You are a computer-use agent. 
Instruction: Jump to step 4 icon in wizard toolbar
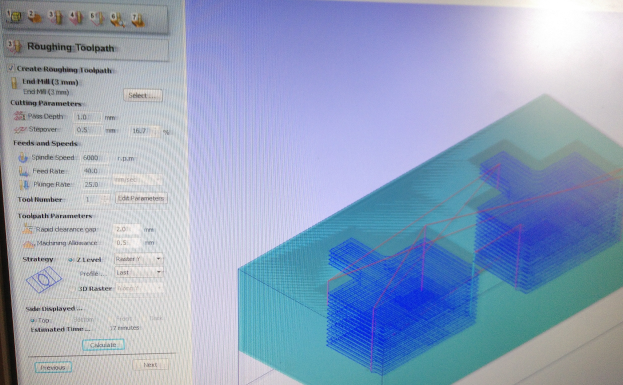click(76, 17)
